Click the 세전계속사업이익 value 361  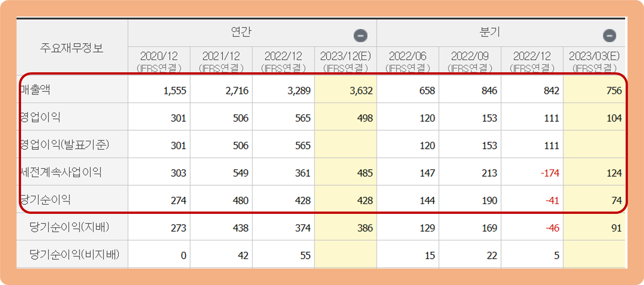click(303, 174)
